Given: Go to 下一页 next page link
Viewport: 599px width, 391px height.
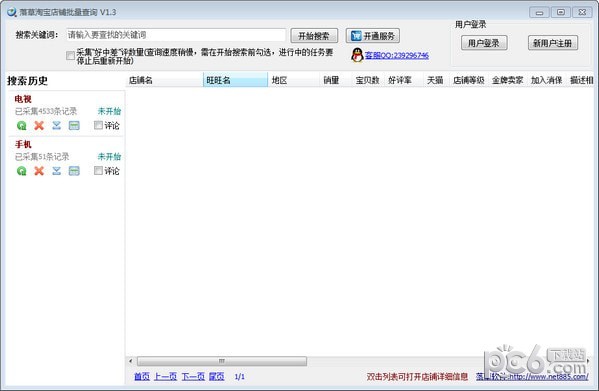Looking at the screenshot, I should click(x=193, y=376).
